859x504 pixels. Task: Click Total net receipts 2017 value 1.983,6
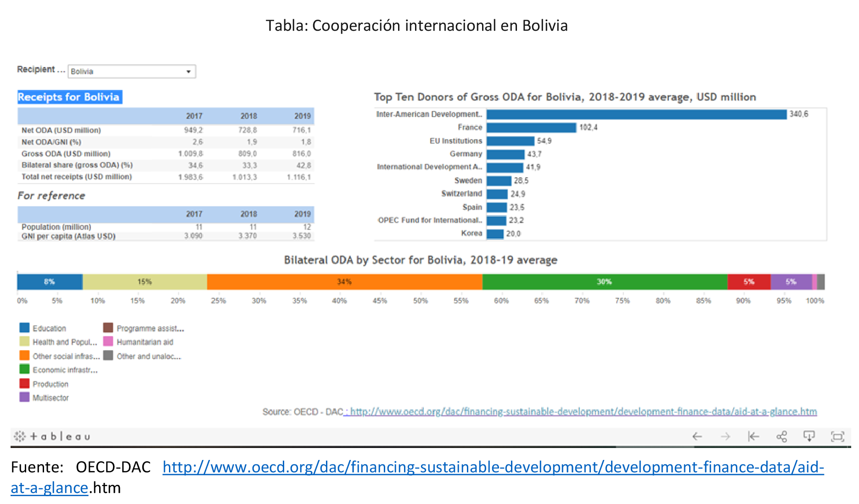click(x=191, y=177)
